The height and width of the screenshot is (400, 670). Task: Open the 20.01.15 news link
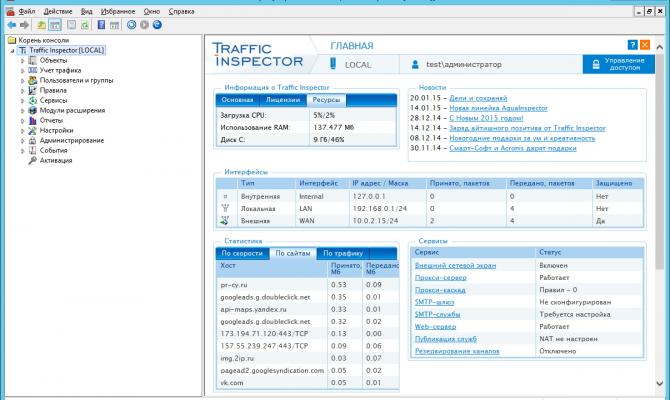tap(478, 98)
